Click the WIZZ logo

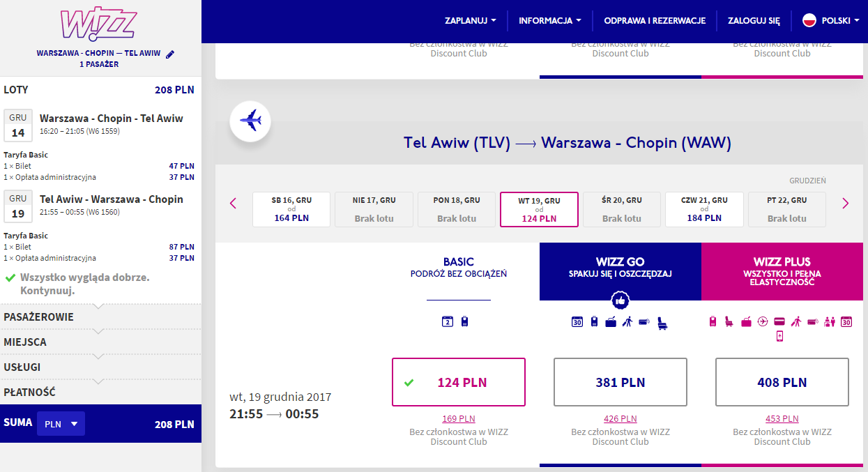pyautogui.click(x=98, y=24)
